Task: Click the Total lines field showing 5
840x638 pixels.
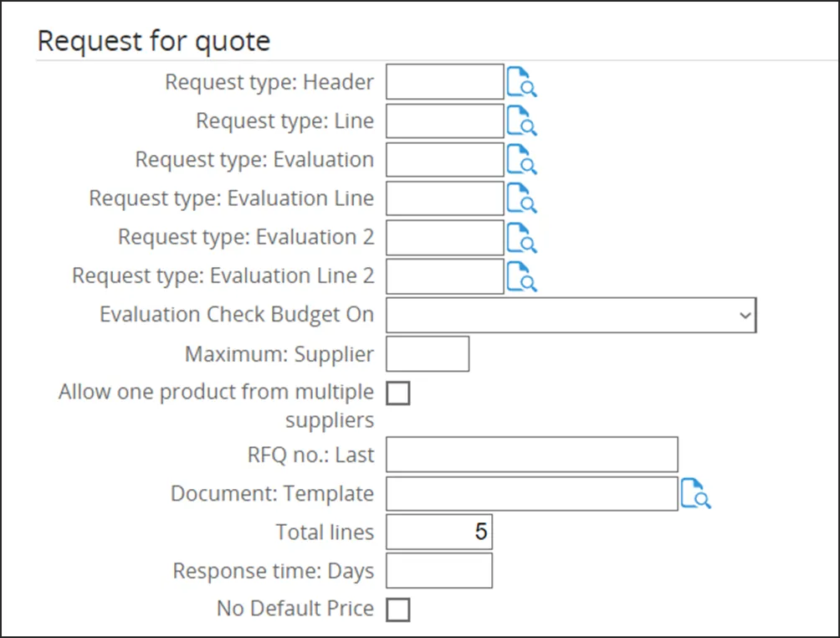Action: click(x=438, y=533)
